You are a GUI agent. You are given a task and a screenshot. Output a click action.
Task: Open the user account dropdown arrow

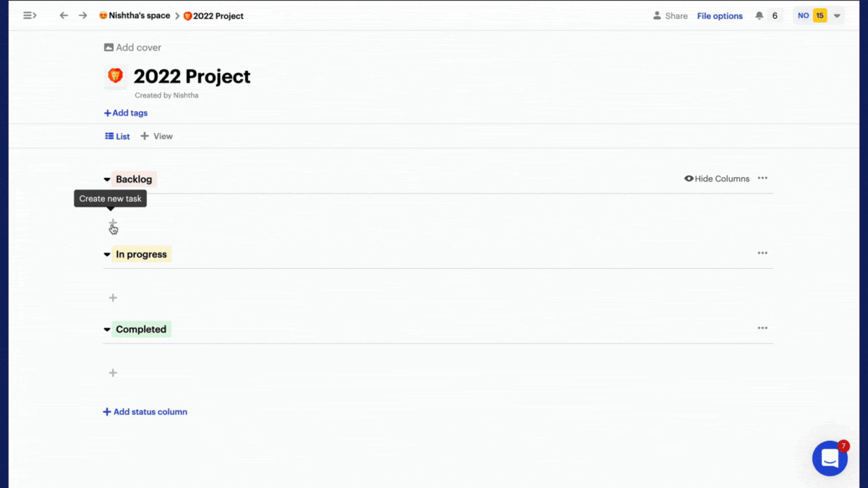(x=837, y=16)
